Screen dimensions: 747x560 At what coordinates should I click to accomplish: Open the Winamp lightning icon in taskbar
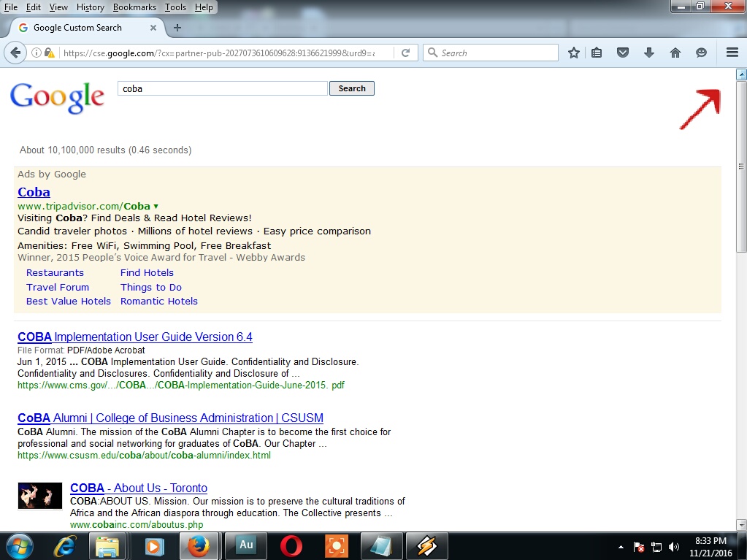(427, 546)
